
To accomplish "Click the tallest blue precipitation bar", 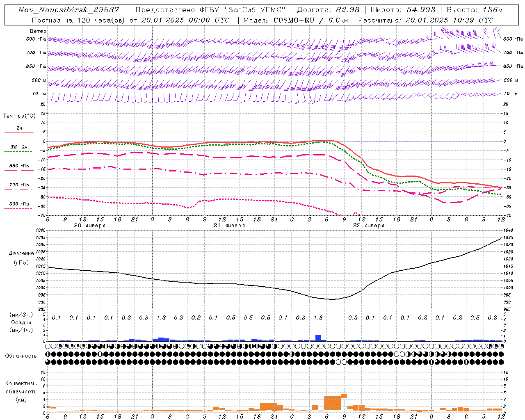I will coord(318,338).
